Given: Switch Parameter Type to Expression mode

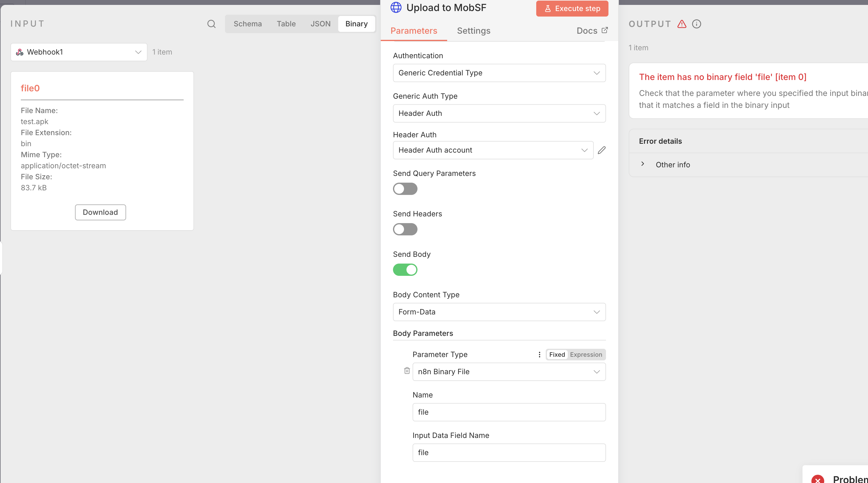Looking at the screenshot, I should pos(586,355).
